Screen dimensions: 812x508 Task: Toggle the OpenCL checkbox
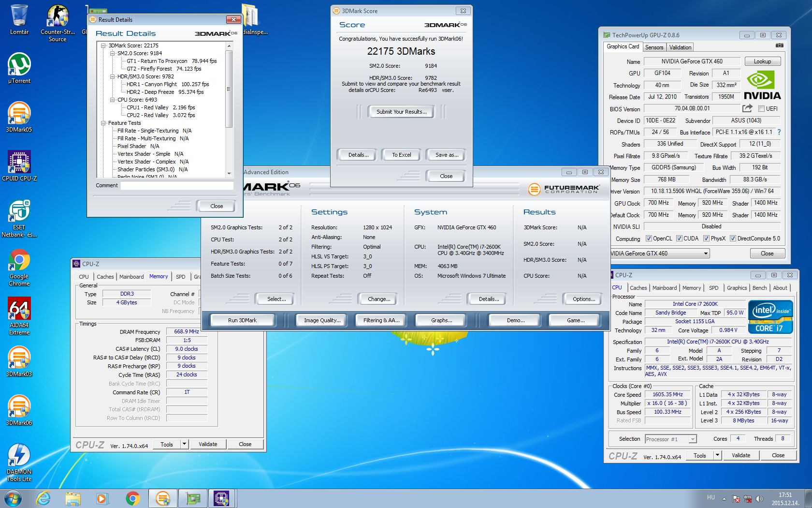point(649,239)
